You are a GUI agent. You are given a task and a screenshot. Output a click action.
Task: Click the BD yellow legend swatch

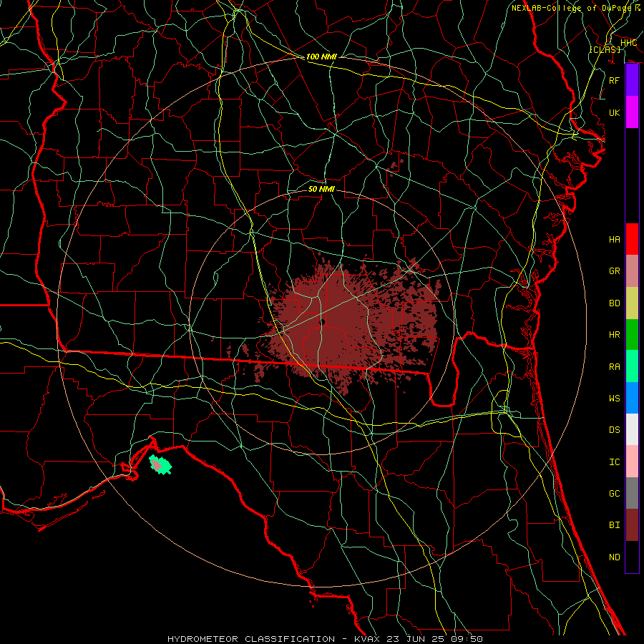(632, 303)
